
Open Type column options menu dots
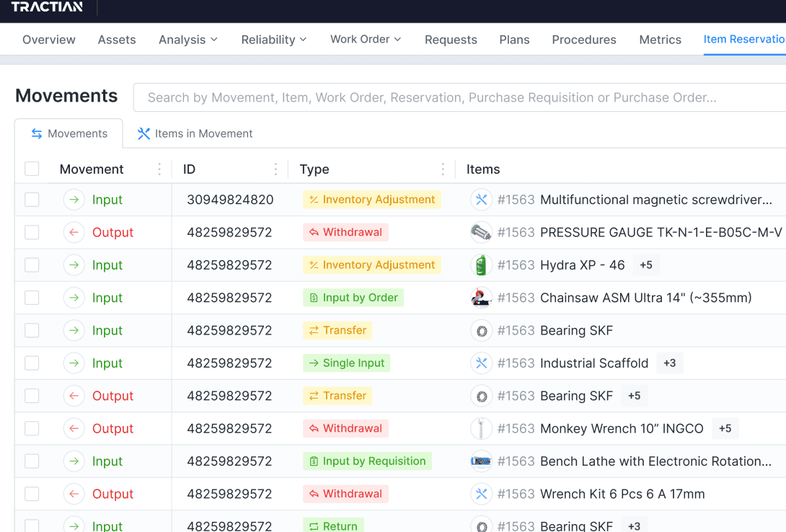coord(443,169)
